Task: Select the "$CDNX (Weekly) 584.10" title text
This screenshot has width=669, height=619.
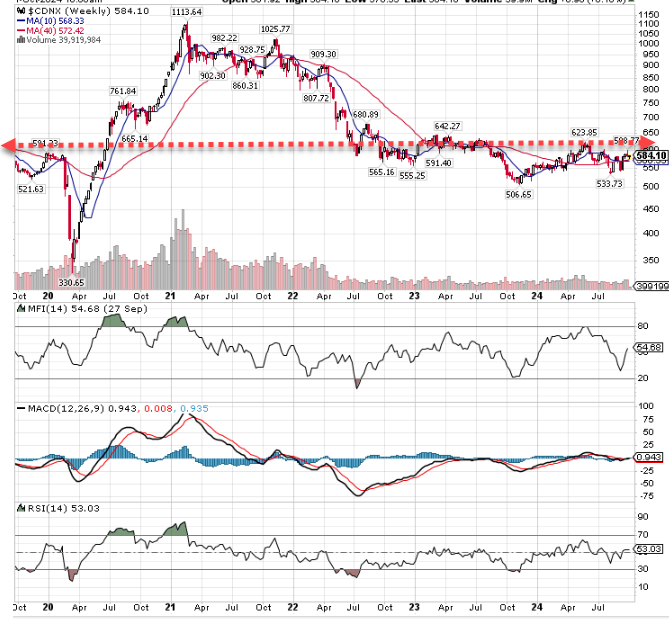Action: [89, 10]
